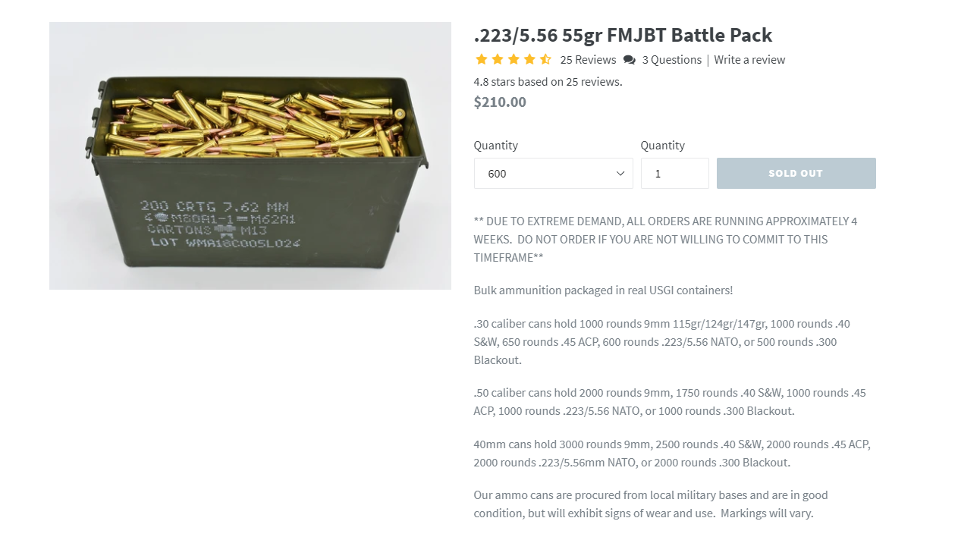Click the first gold rating star
This screenshot has width=980, height=540.
tap(481, 59)
